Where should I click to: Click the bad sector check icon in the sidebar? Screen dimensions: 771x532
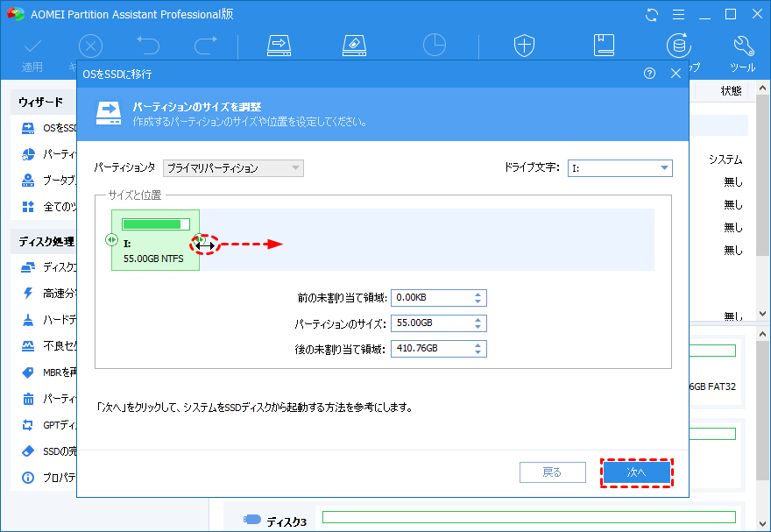28,346
